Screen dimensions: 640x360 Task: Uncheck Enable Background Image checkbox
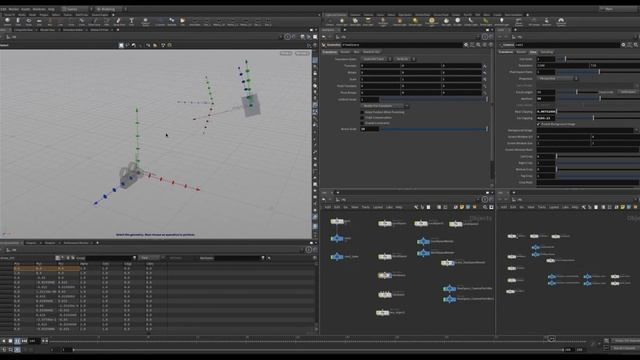pos(538,124)
